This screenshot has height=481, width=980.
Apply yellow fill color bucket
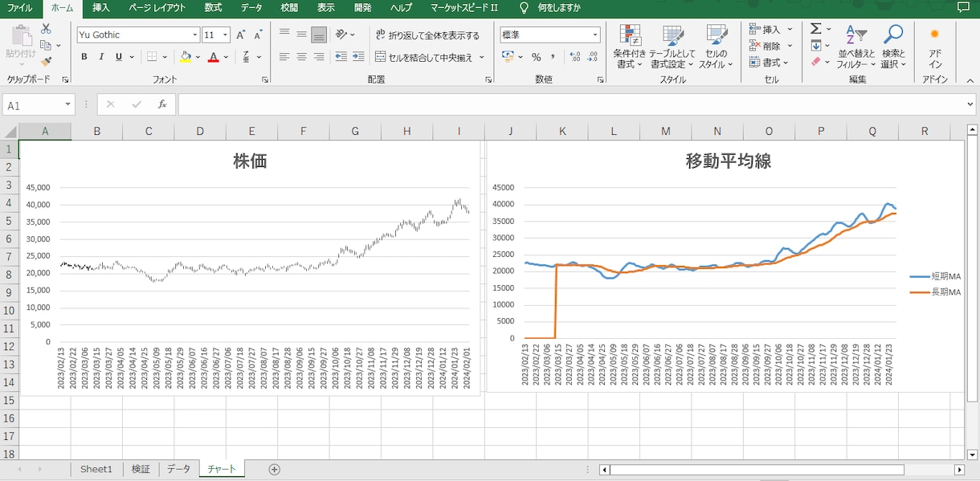pos(186,57)
